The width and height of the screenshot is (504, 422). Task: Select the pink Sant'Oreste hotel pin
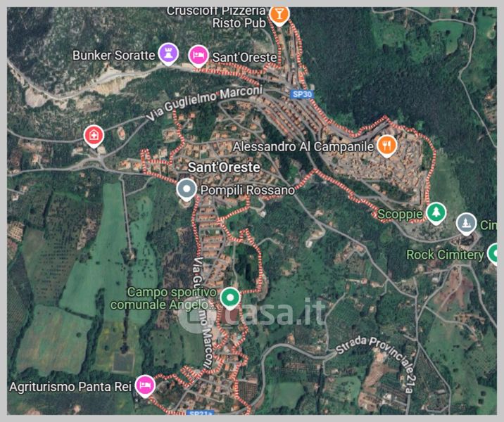199,56
